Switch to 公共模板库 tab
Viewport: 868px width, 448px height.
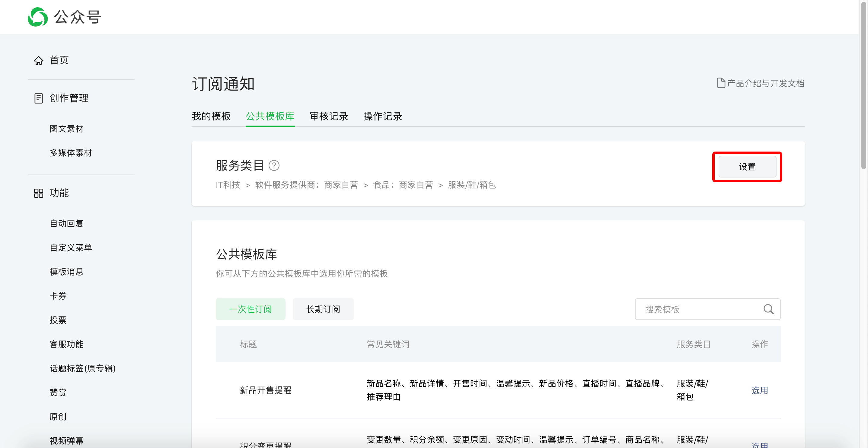pos(270,116)
